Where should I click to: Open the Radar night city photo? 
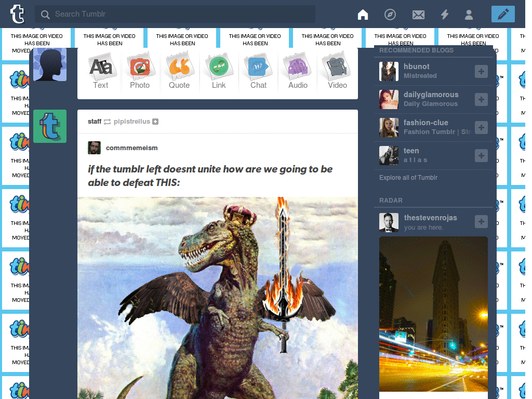click(x=433, y=314)
